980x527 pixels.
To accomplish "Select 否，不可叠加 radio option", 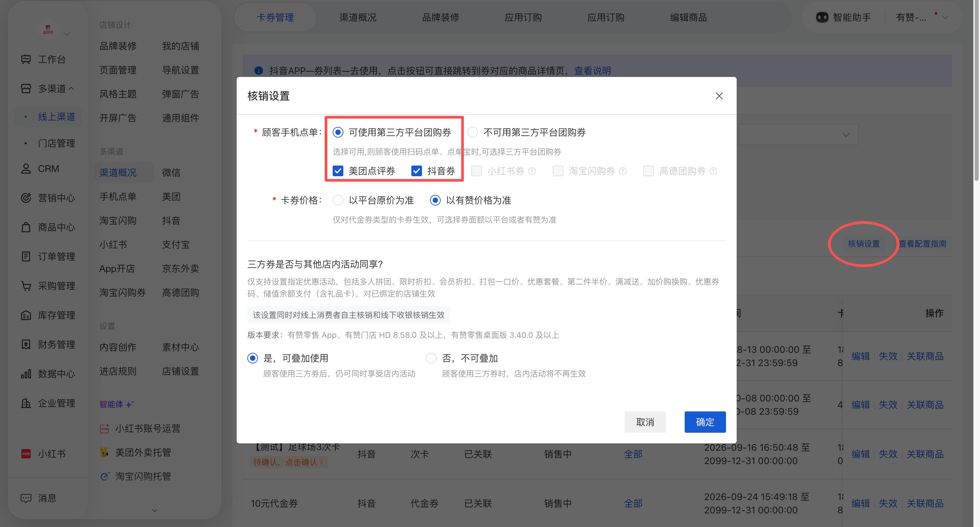I will point(431,358).
